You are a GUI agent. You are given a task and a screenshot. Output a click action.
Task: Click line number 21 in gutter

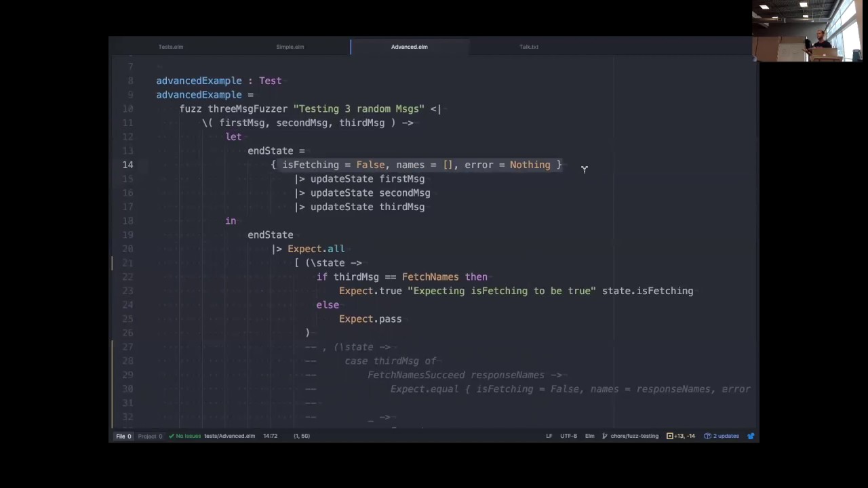pyautogui.click(x=127, y=263)
